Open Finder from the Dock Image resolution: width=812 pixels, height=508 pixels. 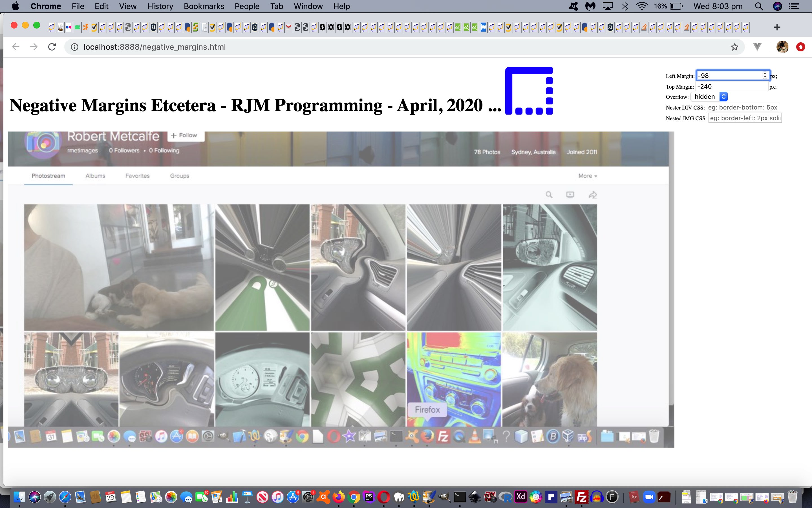click(19, 497)
